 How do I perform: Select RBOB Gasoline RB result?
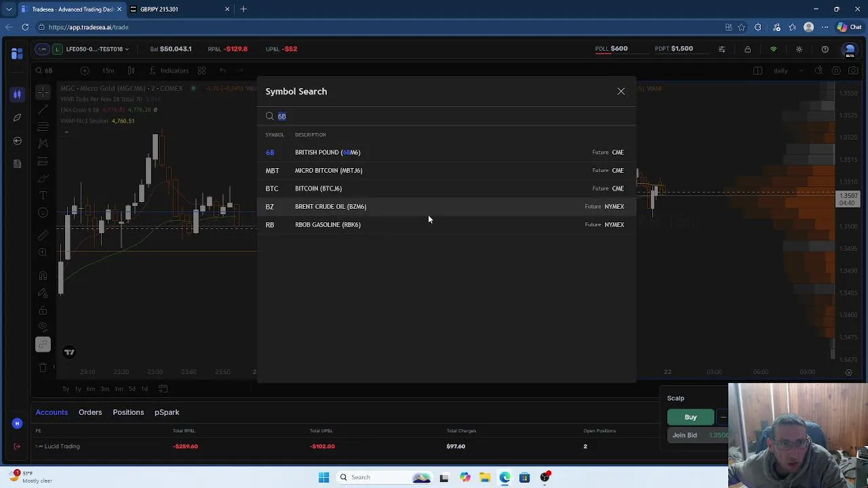coord(445,224)
